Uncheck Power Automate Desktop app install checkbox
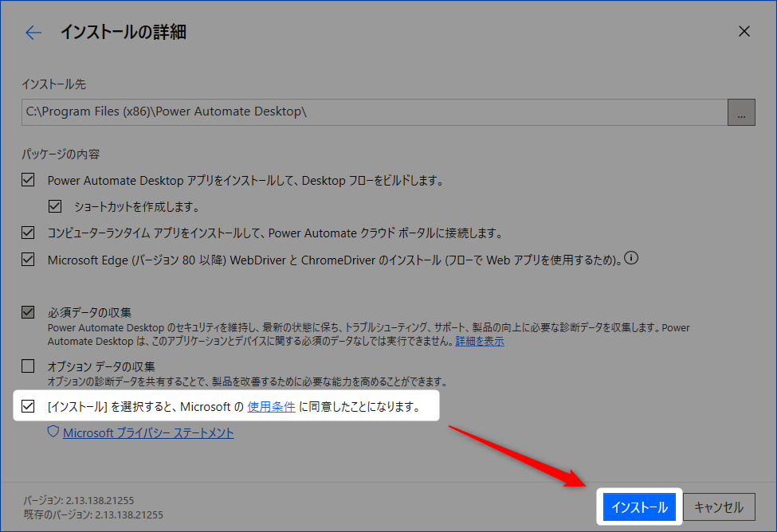The image size is (777, 532). click(x=28, y=180)
